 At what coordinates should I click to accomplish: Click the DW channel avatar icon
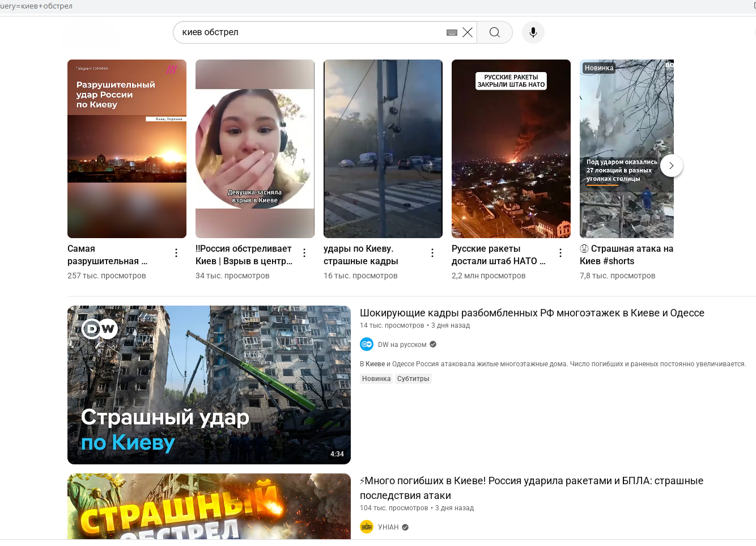point(367,344)
